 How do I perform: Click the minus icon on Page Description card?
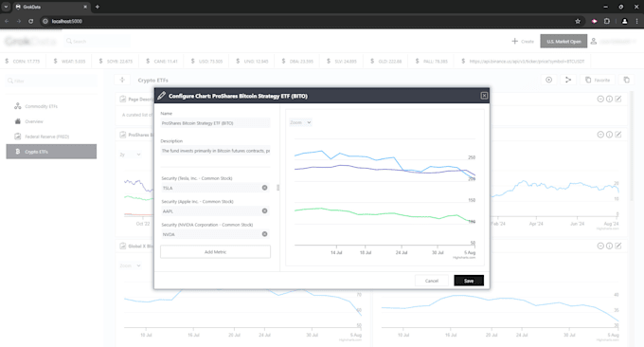[600, 99]
